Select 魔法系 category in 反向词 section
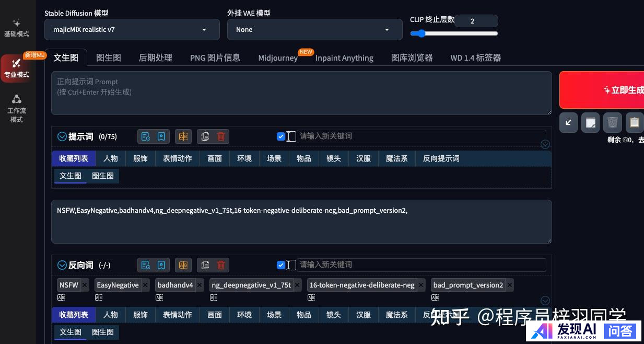This screenshot has width=644, height=344. 397,315
